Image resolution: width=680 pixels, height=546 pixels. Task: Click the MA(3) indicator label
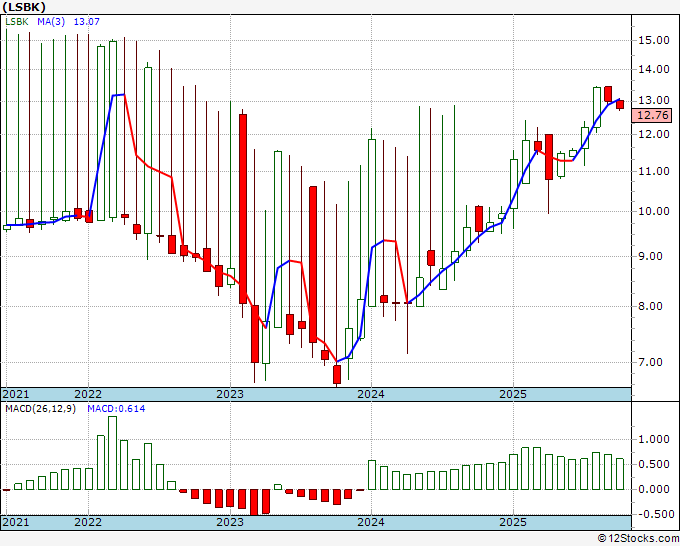point(51,21)
